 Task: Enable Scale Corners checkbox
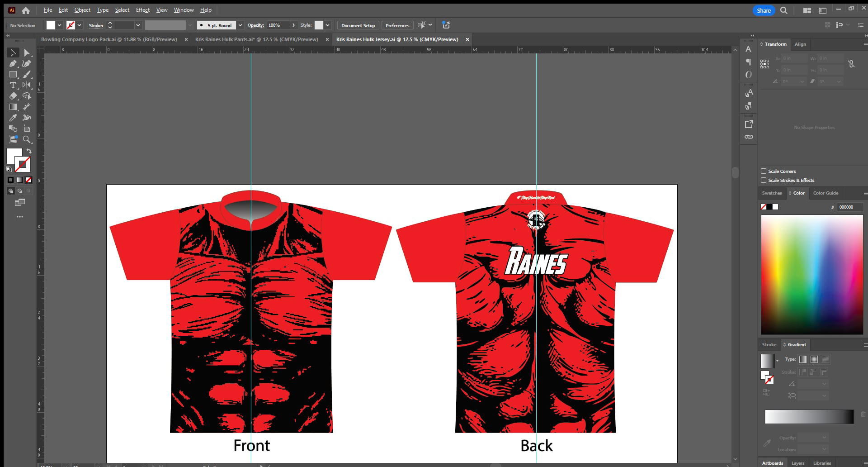pyautogui.click(x=764, y=171)
